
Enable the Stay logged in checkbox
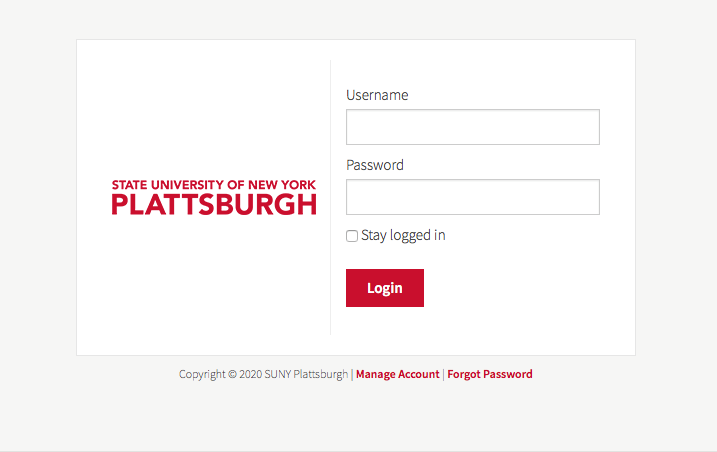tap(352, 236)
